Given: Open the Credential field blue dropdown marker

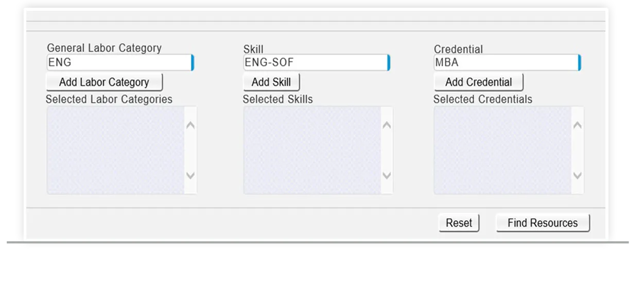Looking at the screenshot, I should [x=580, y=63].
